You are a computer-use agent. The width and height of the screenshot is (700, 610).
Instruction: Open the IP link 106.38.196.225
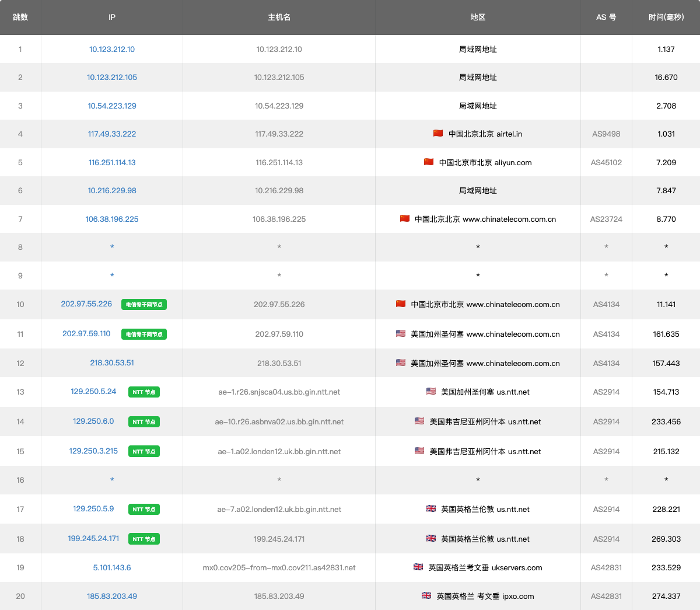tap(112, 219)
